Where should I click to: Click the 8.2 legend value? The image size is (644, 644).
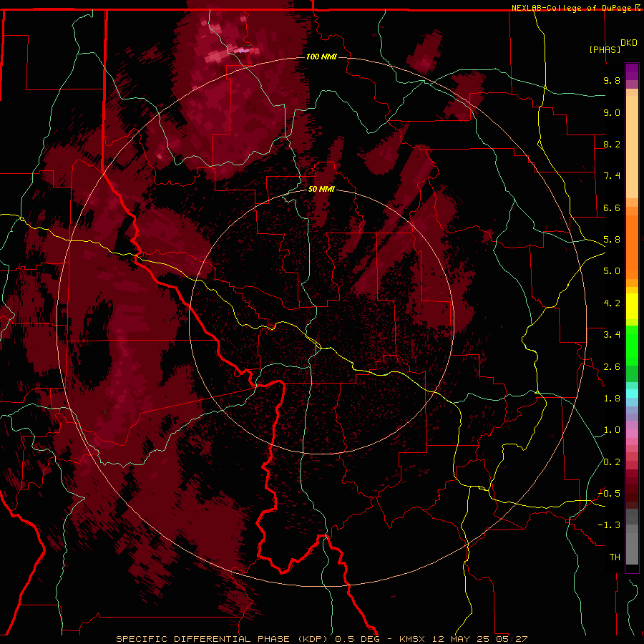point(612,144)
